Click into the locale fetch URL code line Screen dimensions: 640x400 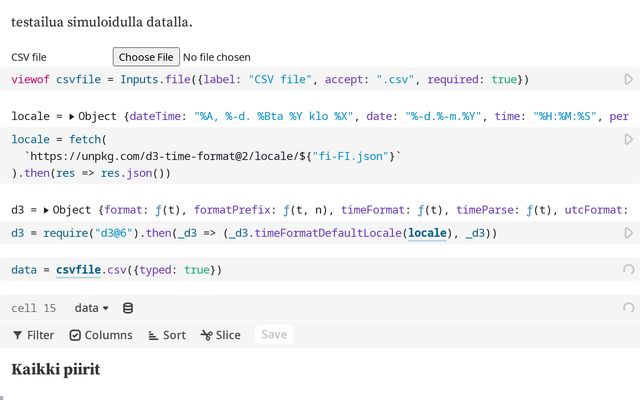point(212,156)
